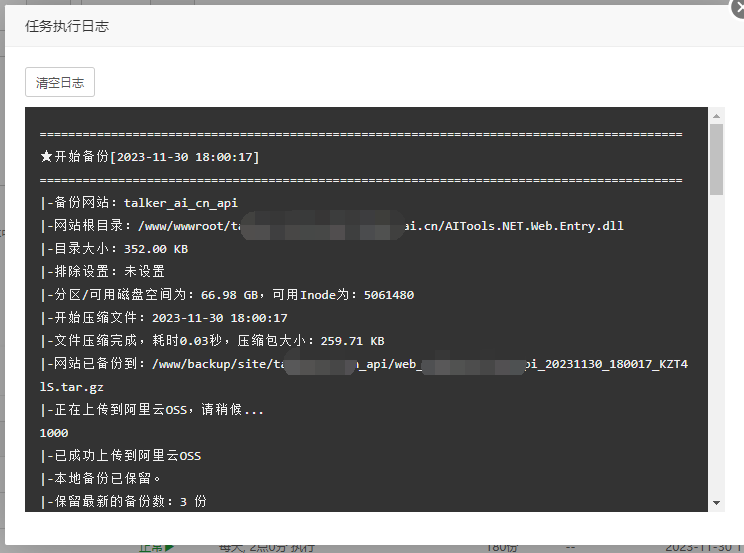The image size is (744, 553).
Task: Click the 目录大小: 352.00 KB line
Action: (x=114, y=249)
